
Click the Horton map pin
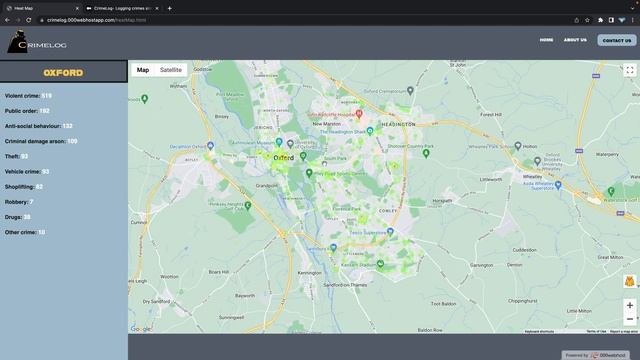point(518,145)
